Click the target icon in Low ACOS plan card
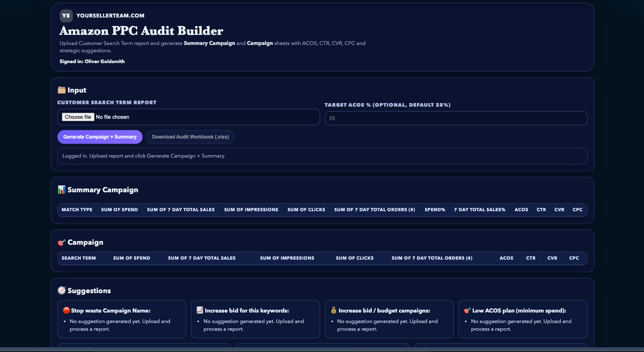Image resolution: width=644 pixels, height=352 pixels. click(467, 310)
